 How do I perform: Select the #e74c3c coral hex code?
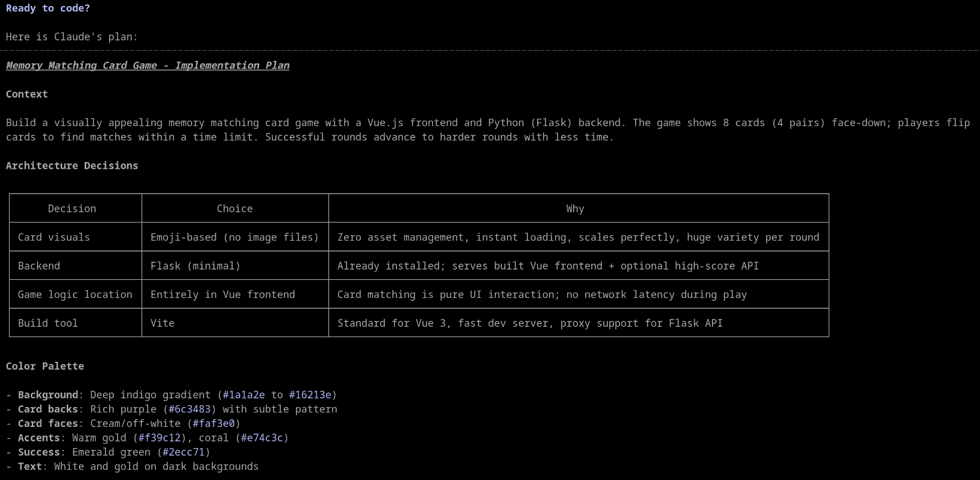click(x=262, y=438)
